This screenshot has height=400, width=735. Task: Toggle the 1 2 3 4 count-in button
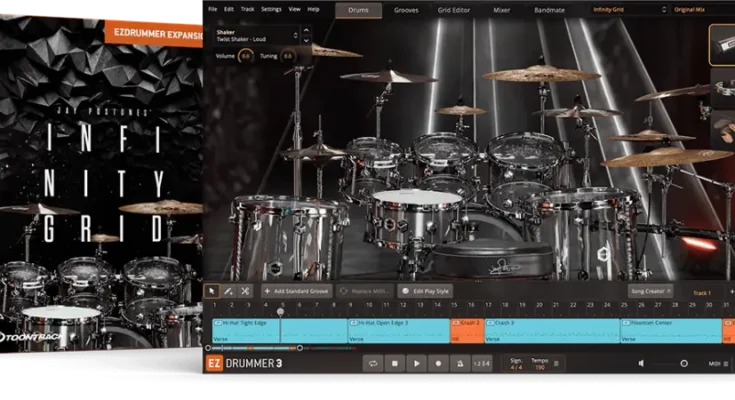481,364
